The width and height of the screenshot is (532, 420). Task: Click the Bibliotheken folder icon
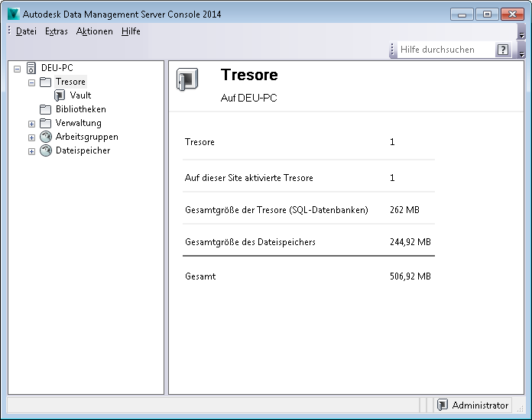point(45,109)
